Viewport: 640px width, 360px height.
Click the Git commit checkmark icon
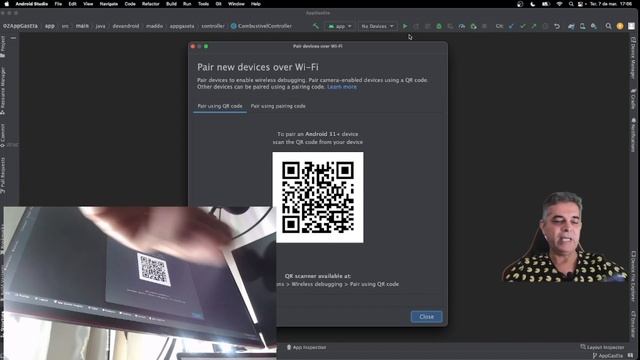[x=522, y=26]
